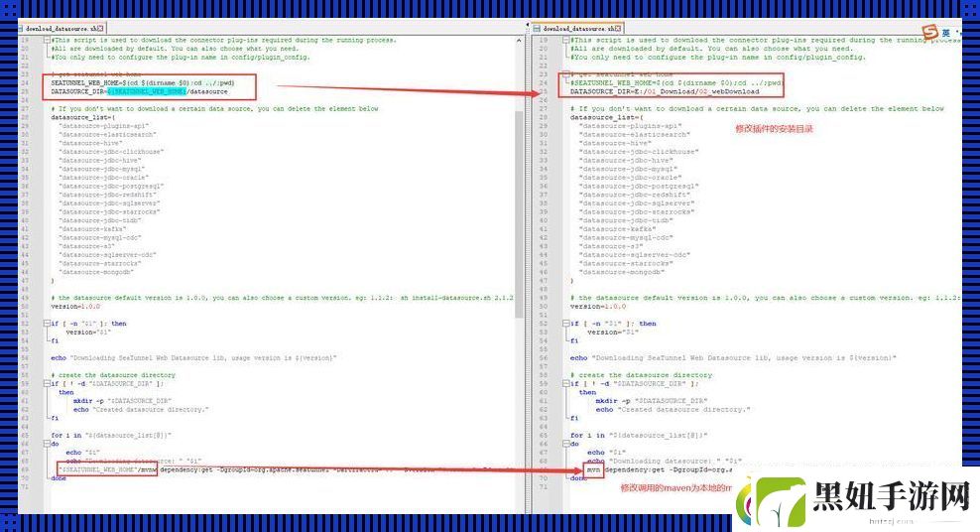The image size is (980, 532).
Task: Click mvn command on line 69 right pane
Action: (x=593, y=469)
